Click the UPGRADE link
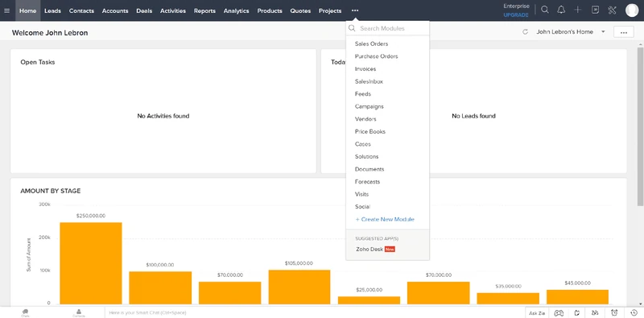Screen dimensions: 644x318 pos(516,14)
